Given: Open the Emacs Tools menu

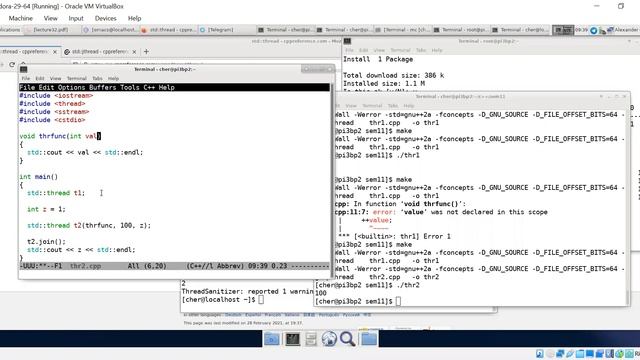Looking at the screenshot, I should tap(129, 87).
